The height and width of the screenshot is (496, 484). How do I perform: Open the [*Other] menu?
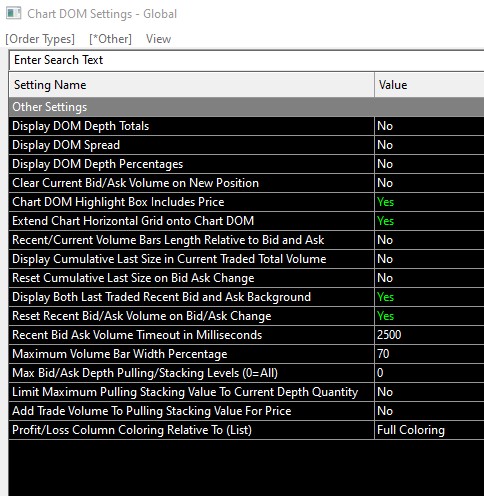pyautogui.click(x=110, y=39)
